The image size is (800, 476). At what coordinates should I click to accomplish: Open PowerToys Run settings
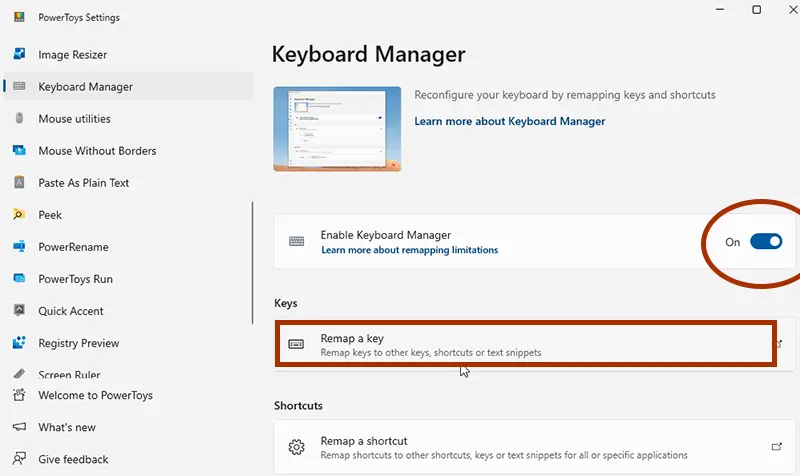point(128,279)
